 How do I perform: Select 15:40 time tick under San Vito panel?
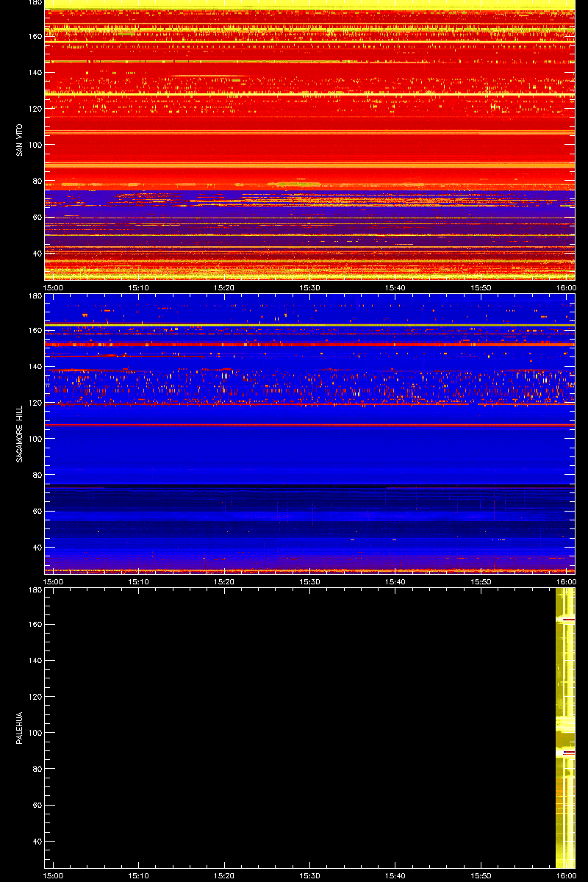(x=395, y=288)
